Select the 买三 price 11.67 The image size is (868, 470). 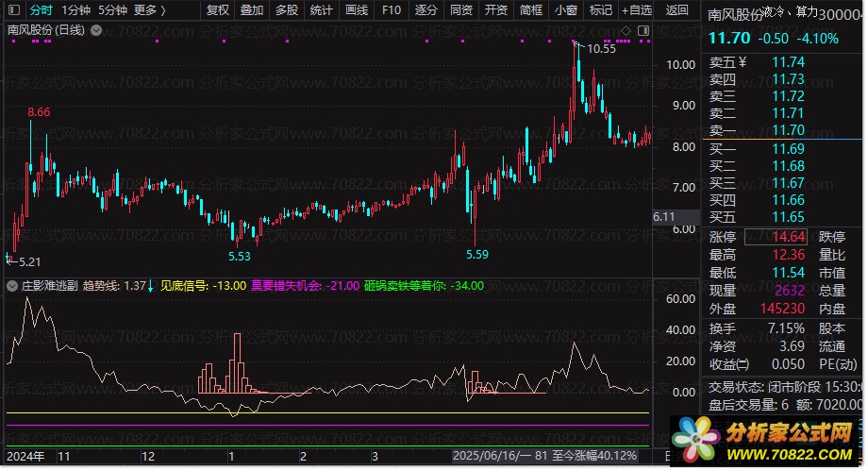(x=789, y=183)
